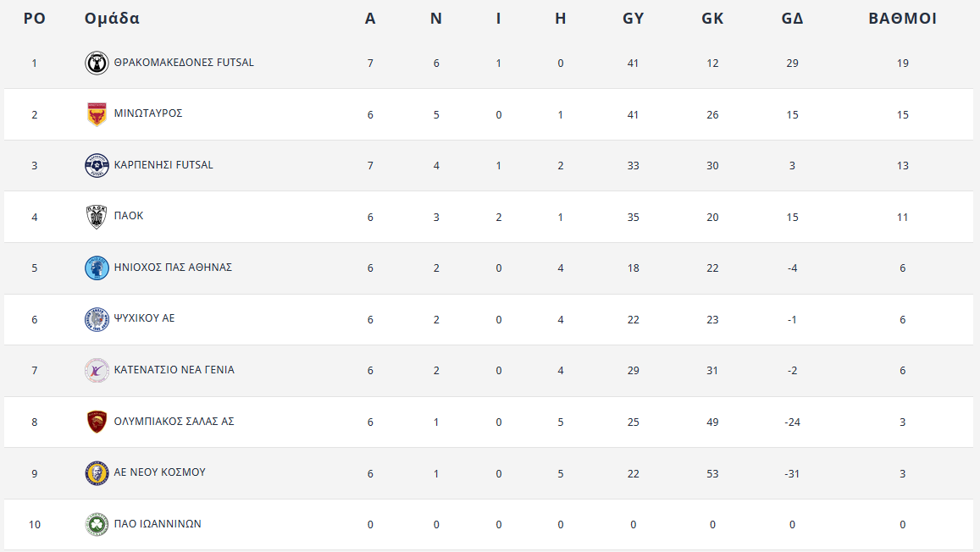Click the GY goals-for column header
The height and width of the screenshot is (552, 980).
pos(633,19)
